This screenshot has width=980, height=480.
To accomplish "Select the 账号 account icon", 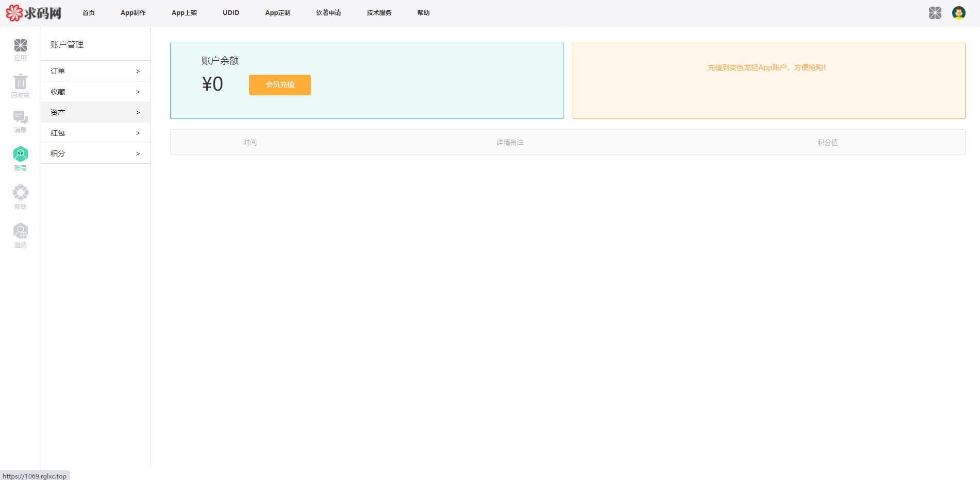I will (21, 159).
